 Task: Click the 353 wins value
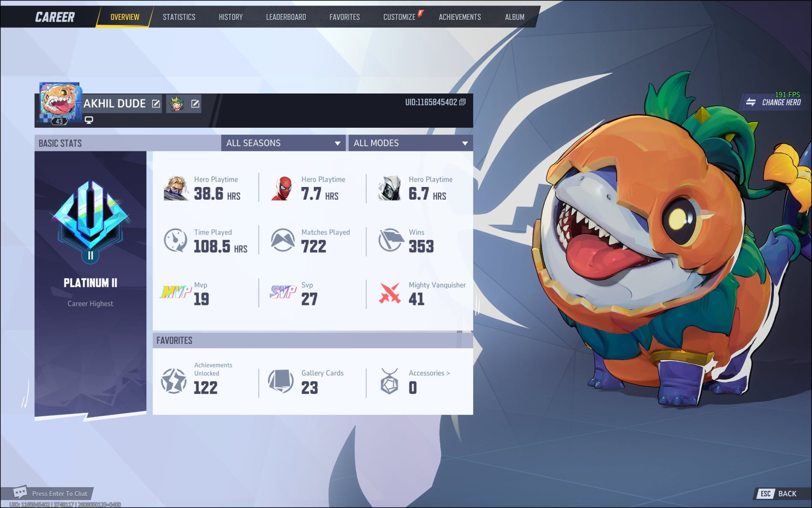pos(421,246)
